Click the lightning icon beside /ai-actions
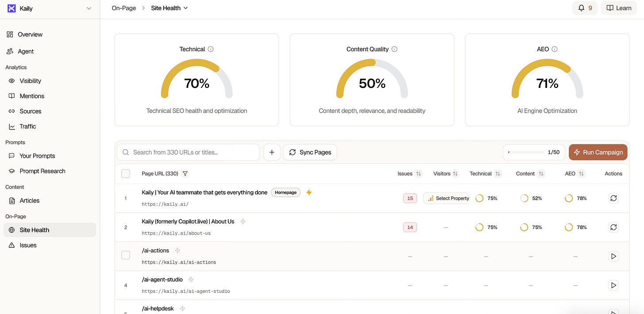644x314 pixels. (x=177, y=250)
